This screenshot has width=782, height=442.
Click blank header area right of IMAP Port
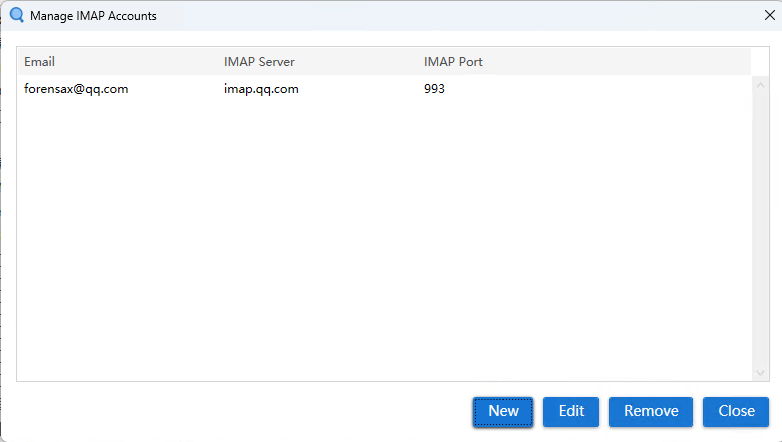620,62
